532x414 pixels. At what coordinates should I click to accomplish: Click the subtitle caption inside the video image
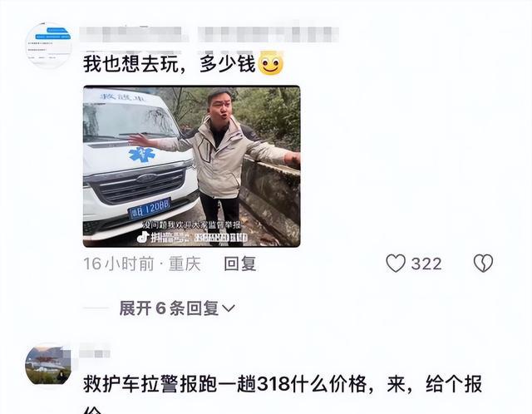pyautogui.click(x=191, y=224)
